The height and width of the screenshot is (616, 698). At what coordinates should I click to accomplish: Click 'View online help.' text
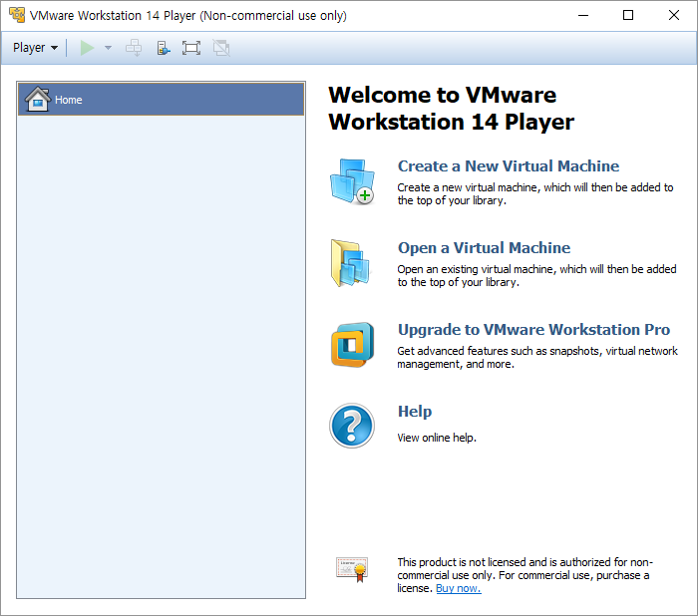[437, 438]
